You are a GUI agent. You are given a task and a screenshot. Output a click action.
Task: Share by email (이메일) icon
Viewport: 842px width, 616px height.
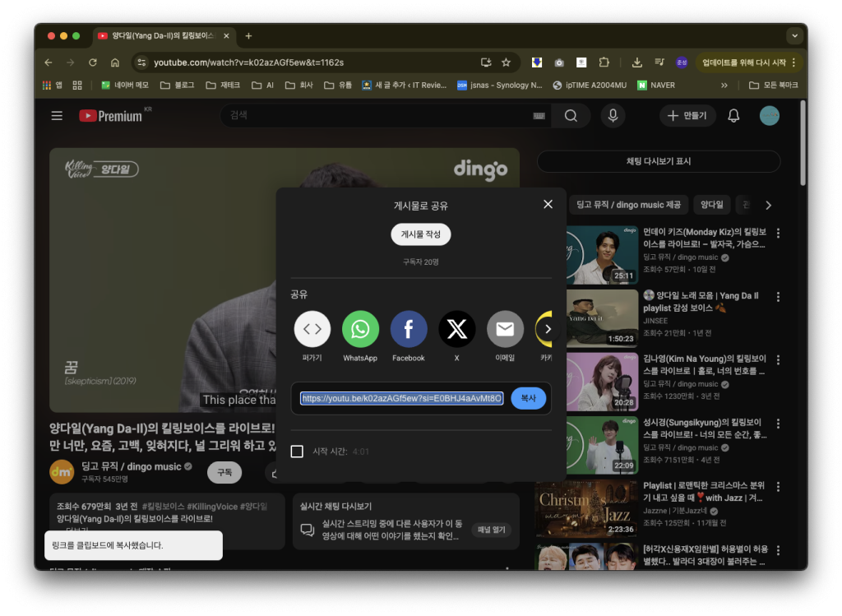tap(505, 329)
